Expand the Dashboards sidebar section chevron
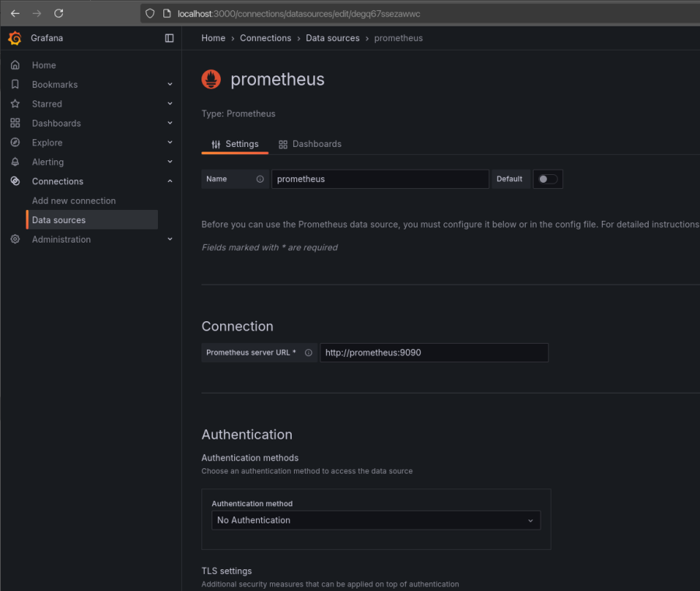 point(170,123)
